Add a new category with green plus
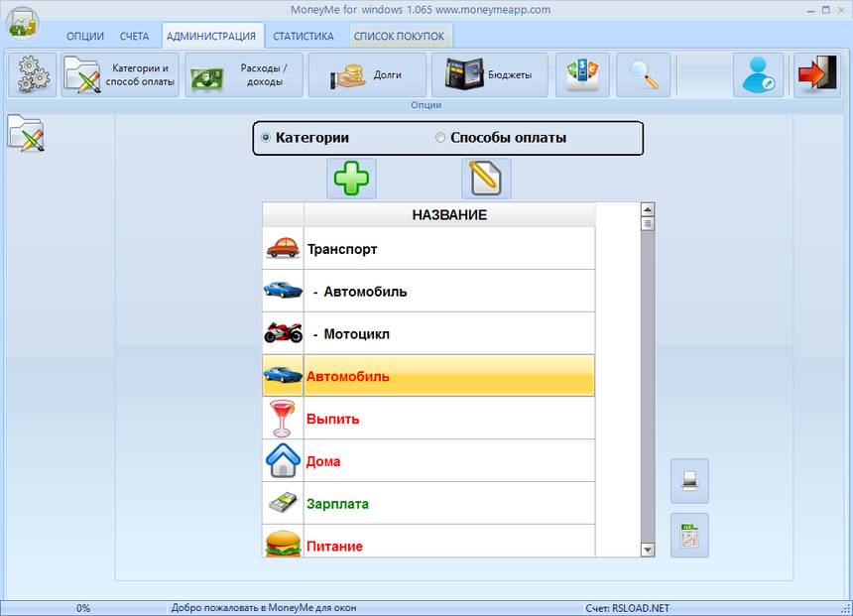Image resolution: width=853 pixels, height=616 pixels. point(351,179)
